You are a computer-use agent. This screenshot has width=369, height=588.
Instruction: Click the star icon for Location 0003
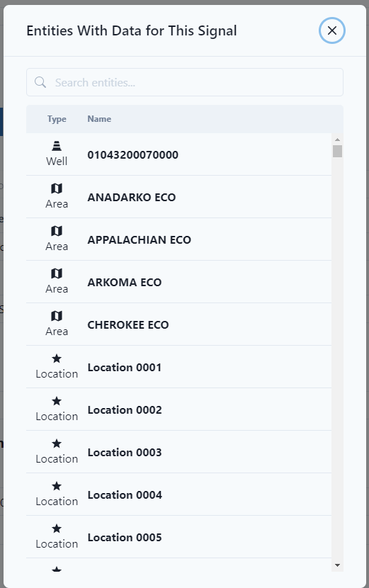click(x=57, y=443)
